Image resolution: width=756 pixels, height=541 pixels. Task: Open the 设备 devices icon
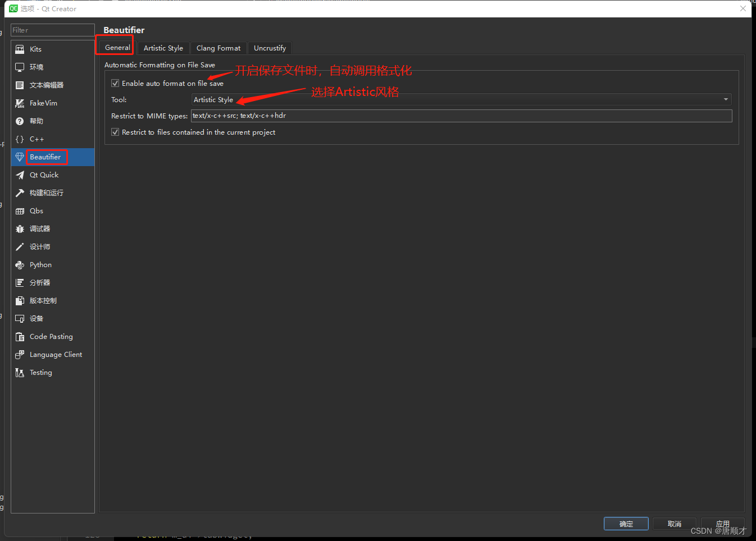tap(20, 319)
